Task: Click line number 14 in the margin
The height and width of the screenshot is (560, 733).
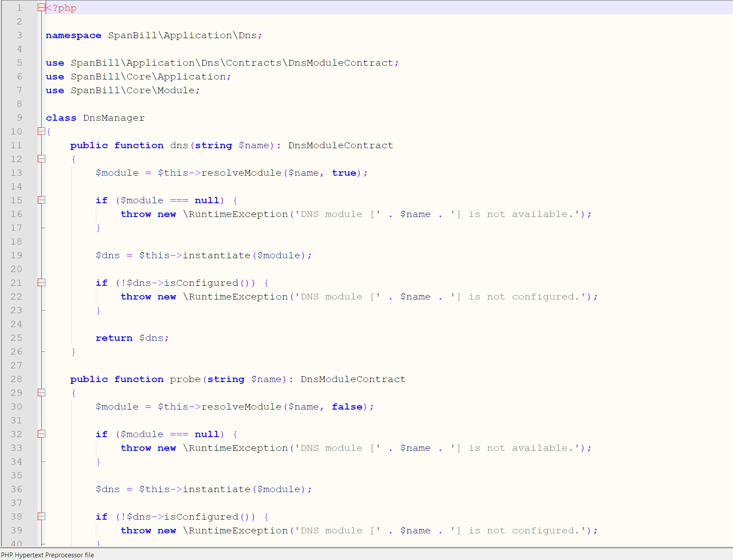Action: click(16, 187)
